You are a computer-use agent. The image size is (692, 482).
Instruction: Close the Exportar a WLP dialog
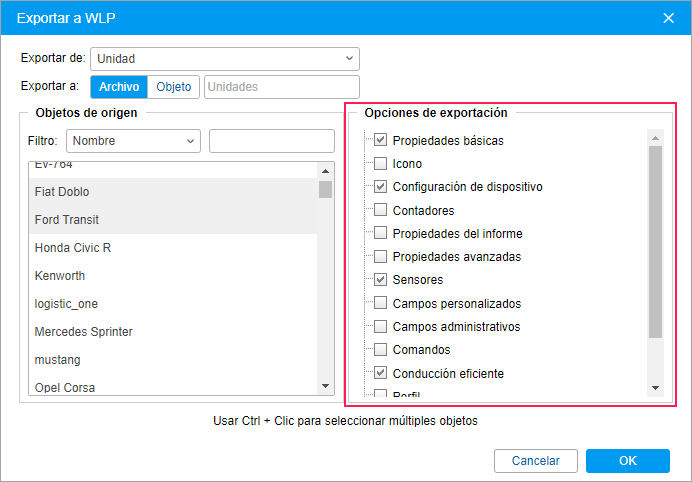click(x=669, y=18)
